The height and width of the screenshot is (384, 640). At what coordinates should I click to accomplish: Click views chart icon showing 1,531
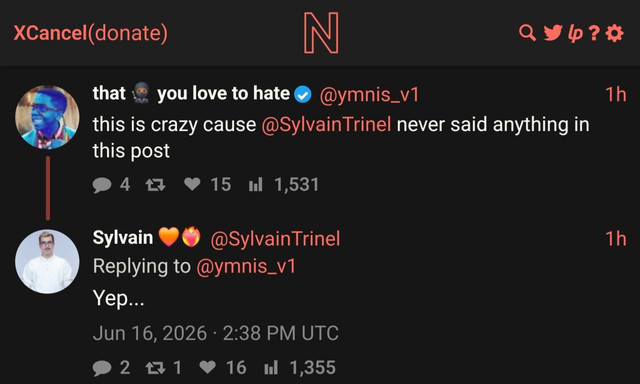256,185
